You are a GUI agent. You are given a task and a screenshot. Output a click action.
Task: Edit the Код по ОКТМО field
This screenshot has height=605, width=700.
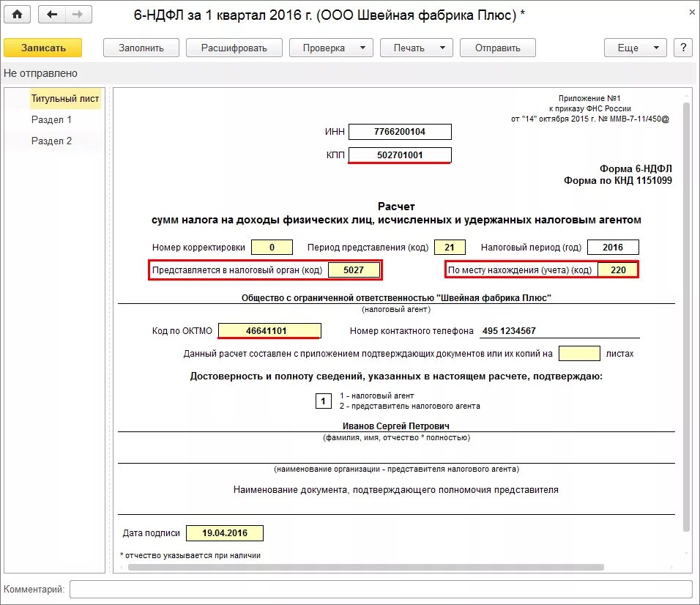coord(269,331)
